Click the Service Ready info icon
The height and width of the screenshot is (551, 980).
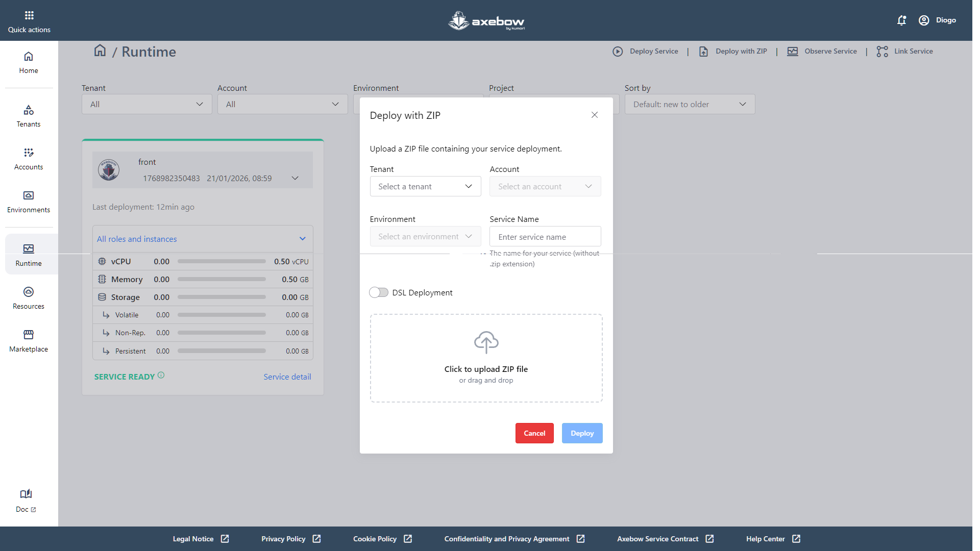coord(161,375)
